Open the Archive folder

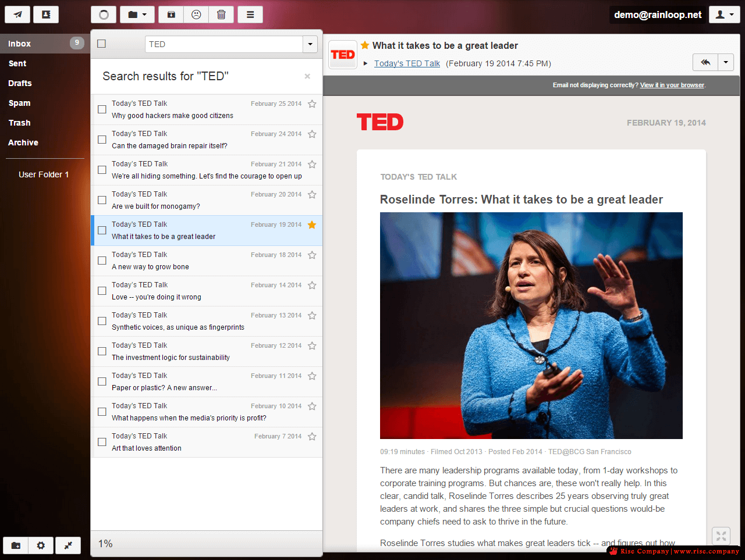45,142
